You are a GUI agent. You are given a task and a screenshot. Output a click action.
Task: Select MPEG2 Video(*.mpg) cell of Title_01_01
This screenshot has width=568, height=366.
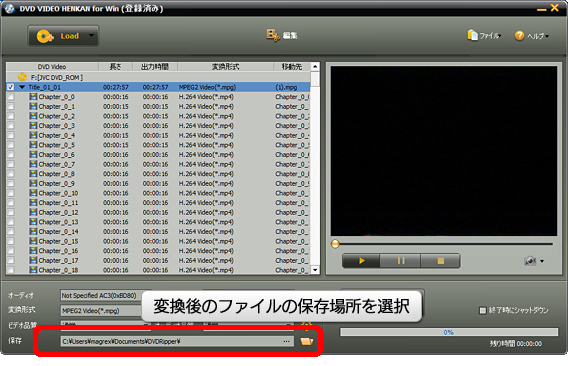(207, 87)
